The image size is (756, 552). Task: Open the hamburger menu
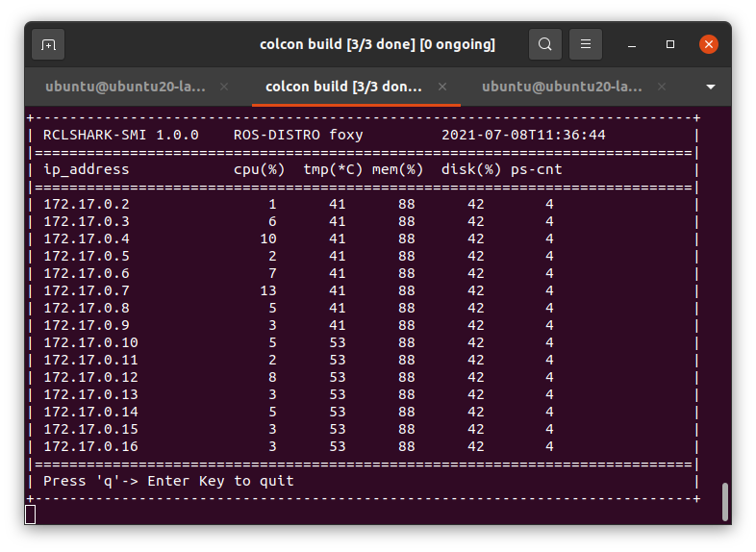pyautogui.click(x=586, y=44)
